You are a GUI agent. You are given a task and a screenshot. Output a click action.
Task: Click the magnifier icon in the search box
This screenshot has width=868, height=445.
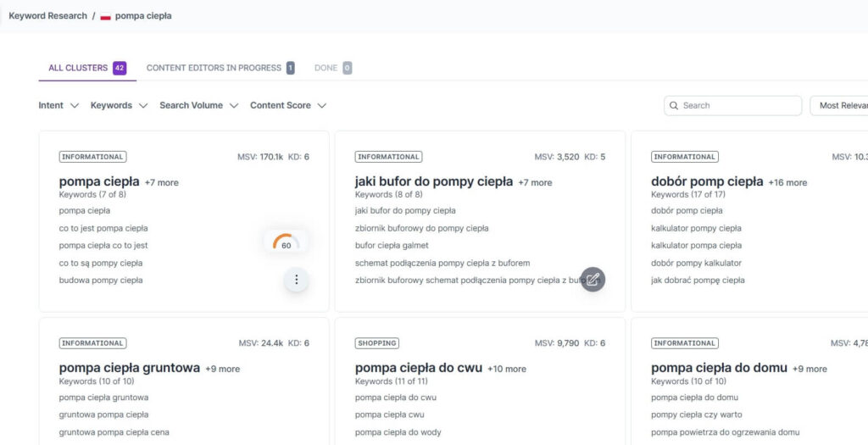point(674,106)
